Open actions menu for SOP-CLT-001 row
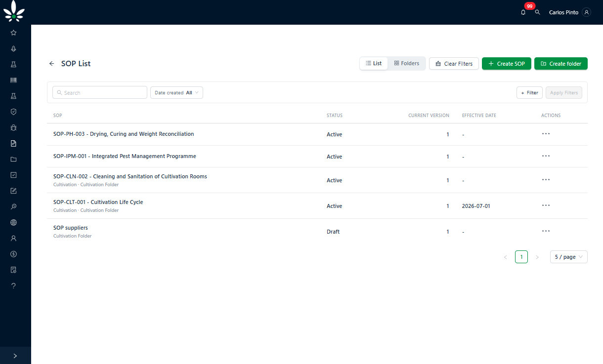Image resolution: width=603 pixels, height=364 pixels. (x=546, y=205)
